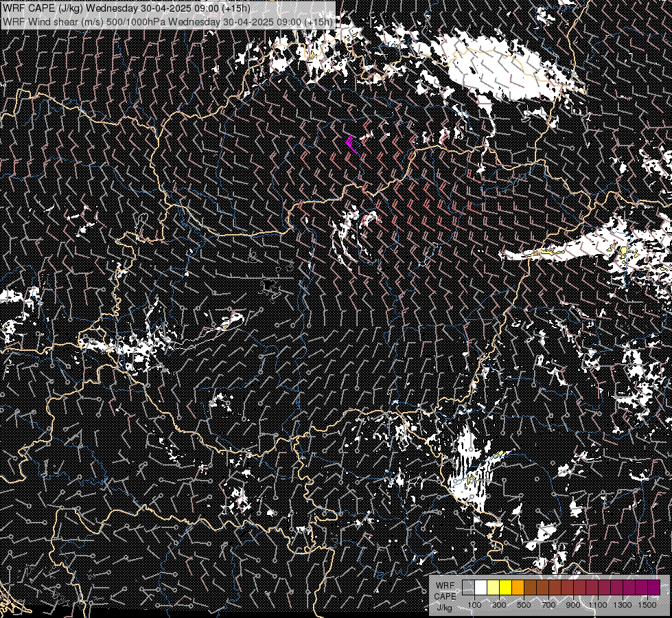Click the legend value 500
The width and height of the screenshot is (672, 618).
click(x=524, y=605)
